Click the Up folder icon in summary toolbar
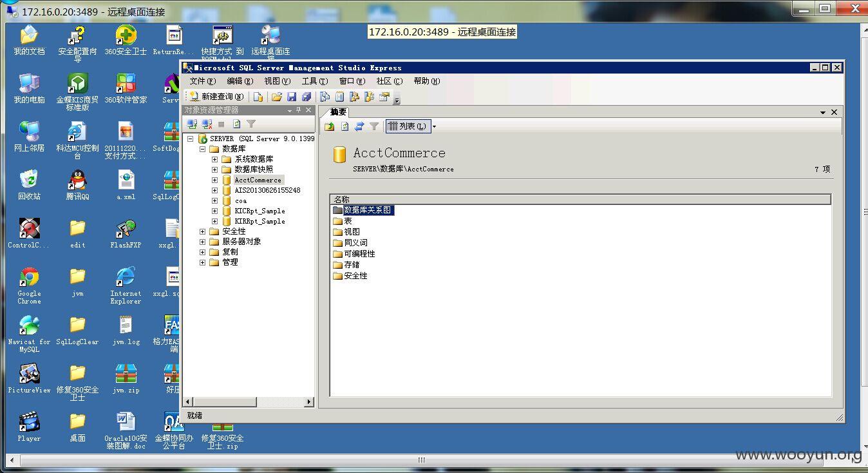The height and width of the screenshot is (473, 868). tap(330, 126)
